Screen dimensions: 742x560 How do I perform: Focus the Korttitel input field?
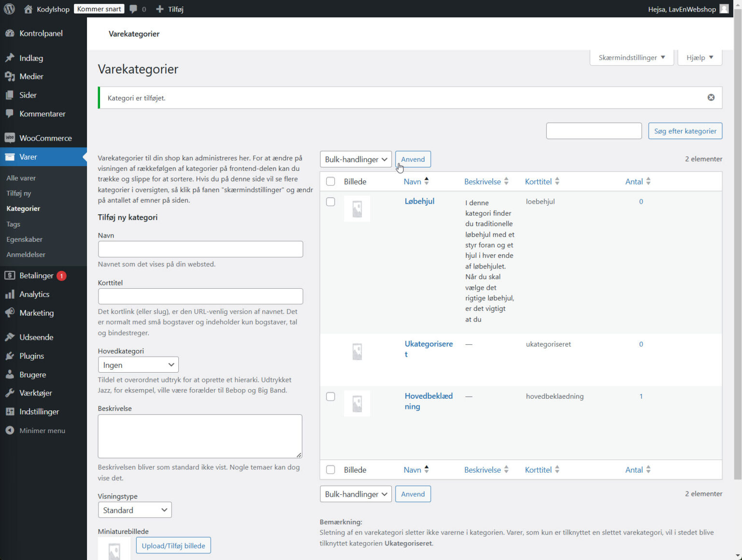[x=200, y=296]
